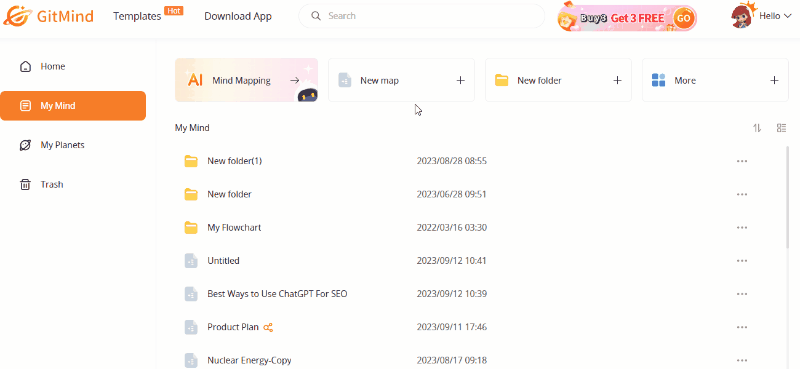Click the More grid icon
The image size is (800, 369).
[x=659, y=80]
